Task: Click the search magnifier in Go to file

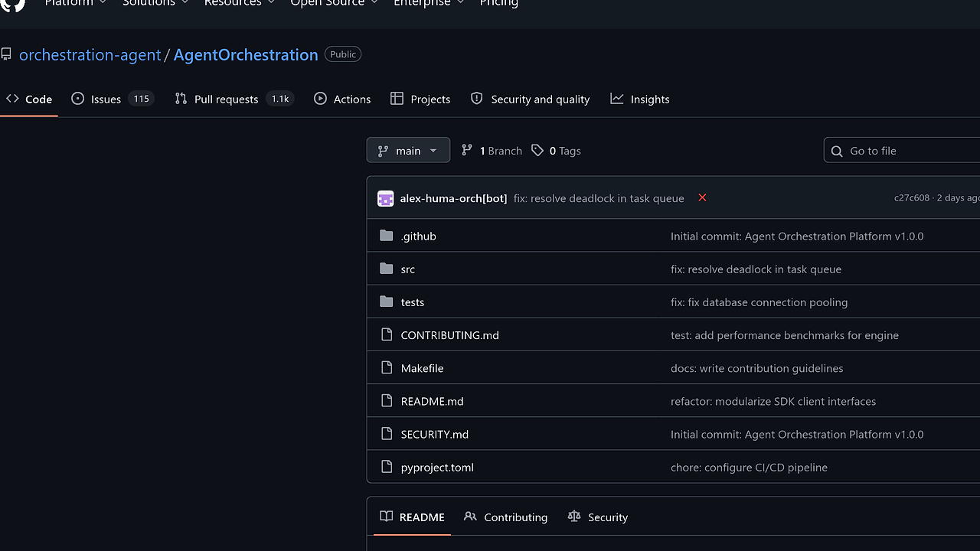Action: tap(837, 151)
